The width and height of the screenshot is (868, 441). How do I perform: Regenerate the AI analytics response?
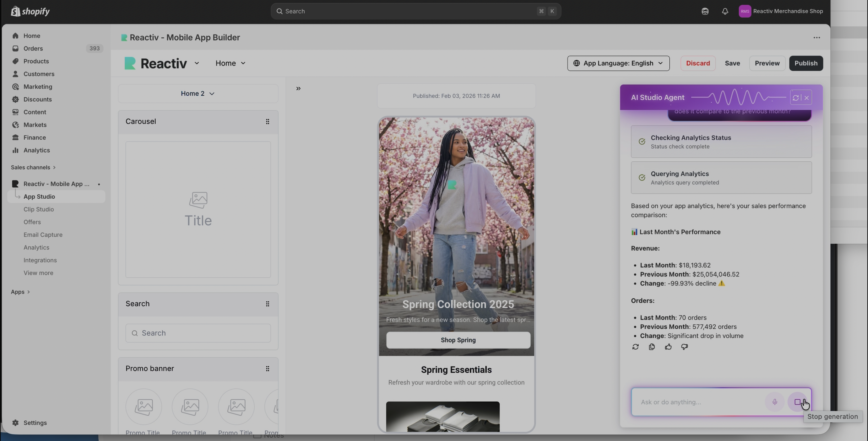point(635,347)
